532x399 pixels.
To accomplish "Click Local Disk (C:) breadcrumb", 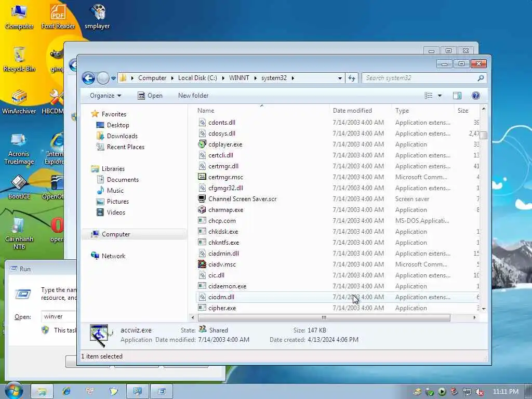I will point(197,78).
